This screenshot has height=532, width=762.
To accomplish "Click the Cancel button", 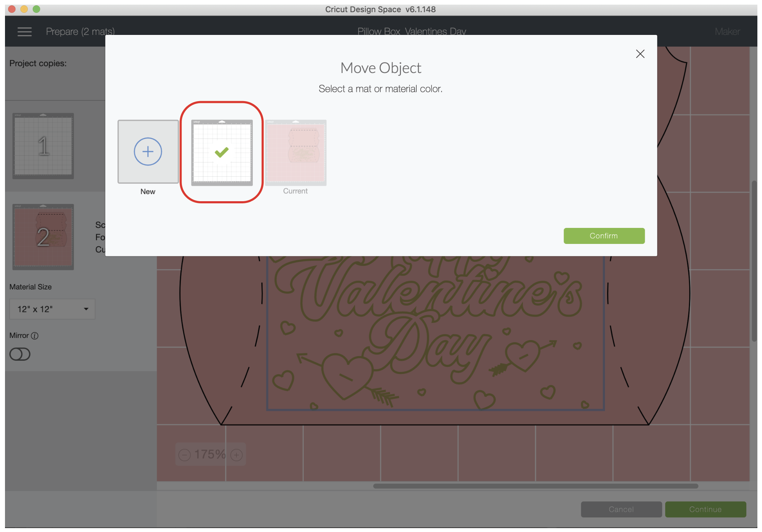I will click(x=621, y=509).
